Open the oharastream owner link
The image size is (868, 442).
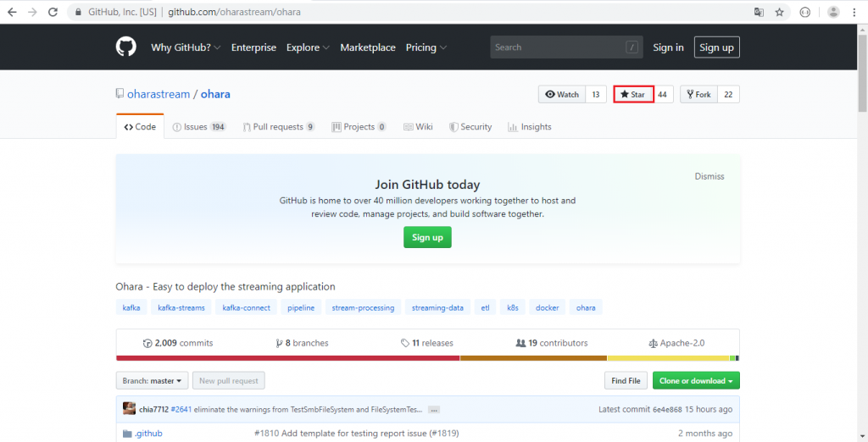(159, 94)
